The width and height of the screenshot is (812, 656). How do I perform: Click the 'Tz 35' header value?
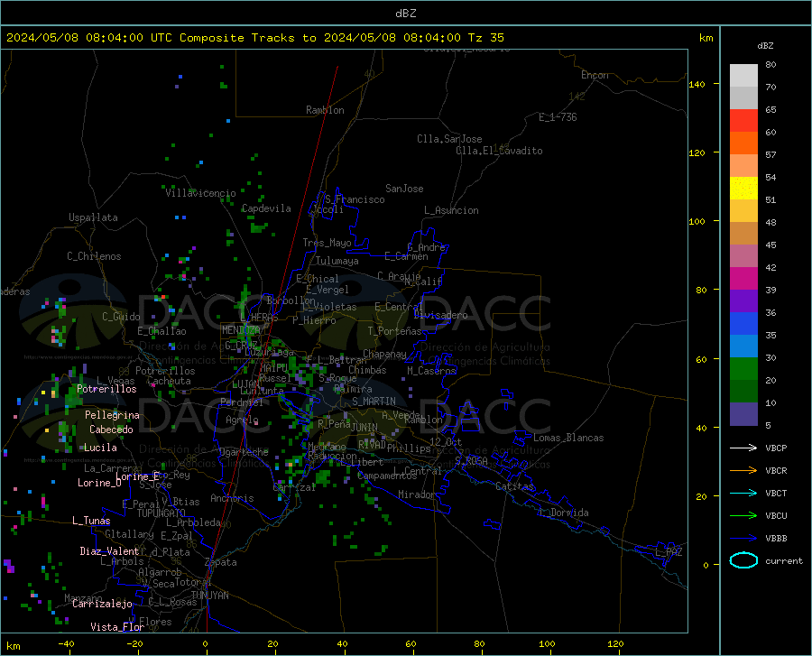click(x=485, y=38)
